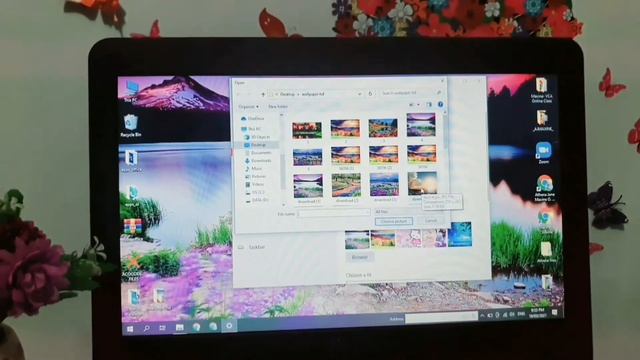Image resolution: width=640 pixels, height=360 pixels.
Task: Click the taskbar clock and date
Action: coord(538,313)
